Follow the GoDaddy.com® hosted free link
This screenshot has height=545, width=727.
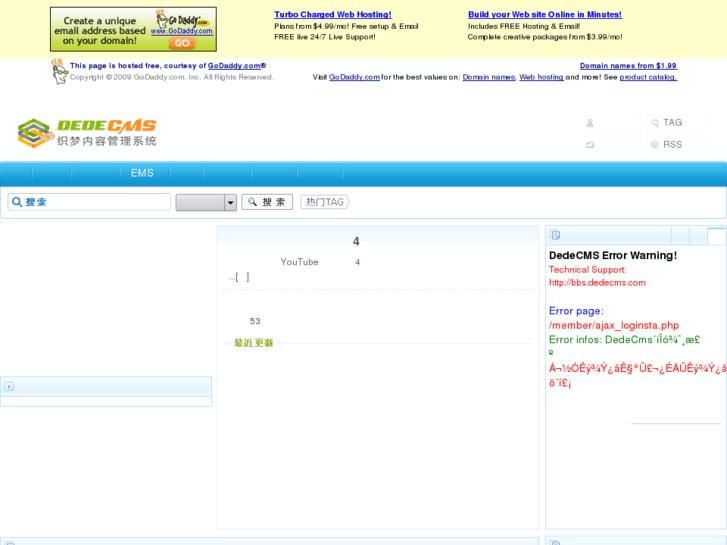point(236,66)
